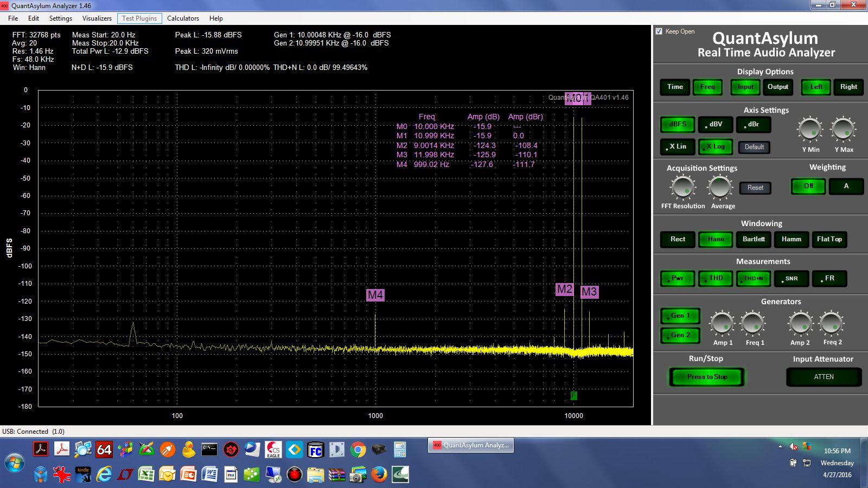Open the Windows Start menu
This screenshot has height=488, width=868.
[15, 464]
